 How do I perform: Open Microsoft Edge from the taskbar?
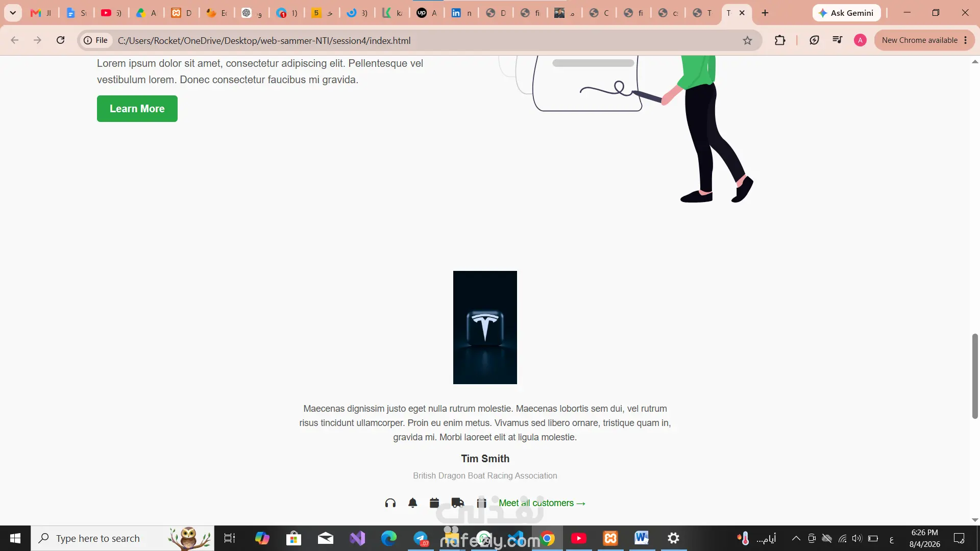tap(389, 538)
